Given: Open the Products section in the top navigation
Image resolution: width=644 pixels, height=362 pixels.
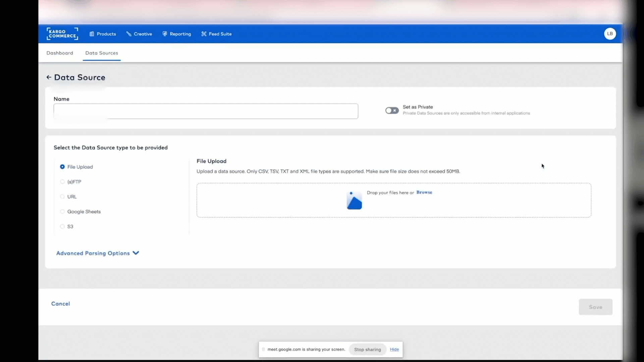Looking at the screenshot, I should pyautogui.click(x=103, y=34).
